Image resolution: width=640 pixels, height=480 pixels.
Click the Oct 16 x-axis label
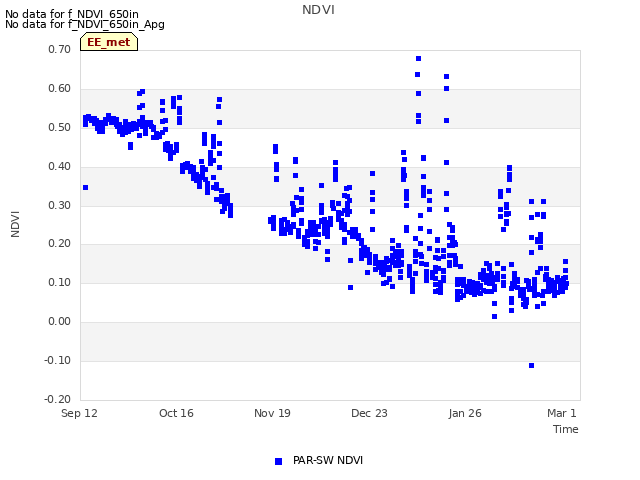[x=176, y=413]
